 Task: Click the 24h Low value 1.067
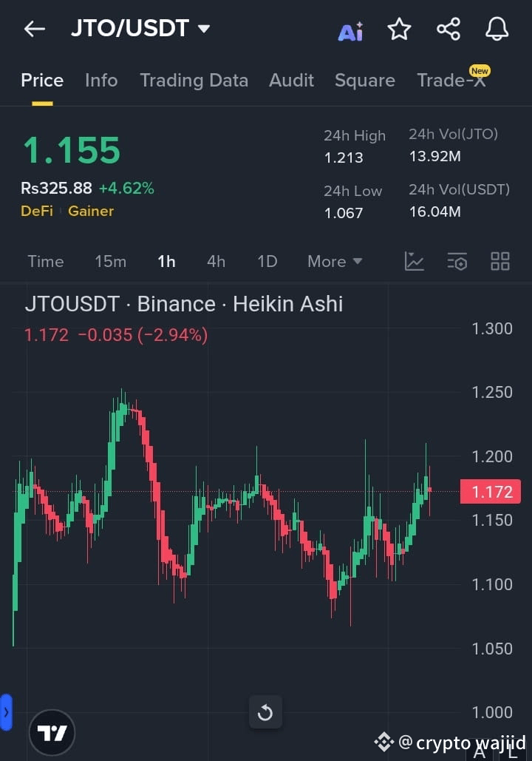[344, 213]
